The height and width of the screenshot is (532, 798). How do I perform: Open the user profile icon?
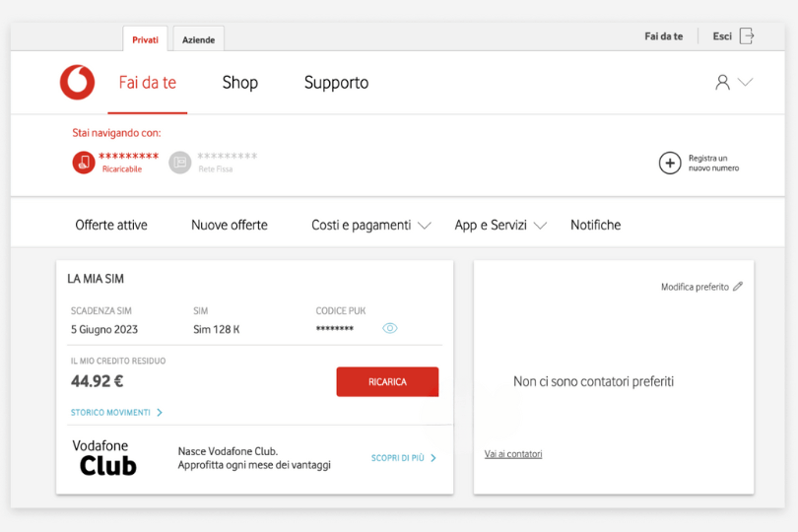tap(722, 82)
